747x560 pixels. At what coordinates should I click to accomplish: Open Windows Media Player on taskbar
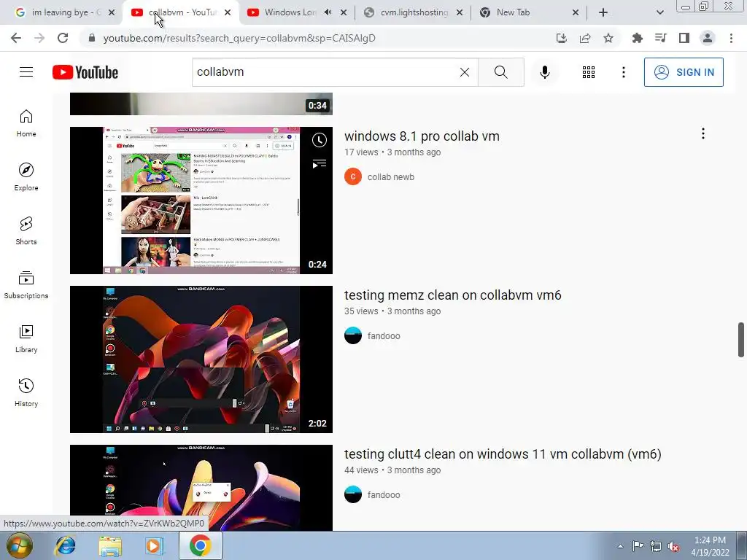tap(154, 545)
